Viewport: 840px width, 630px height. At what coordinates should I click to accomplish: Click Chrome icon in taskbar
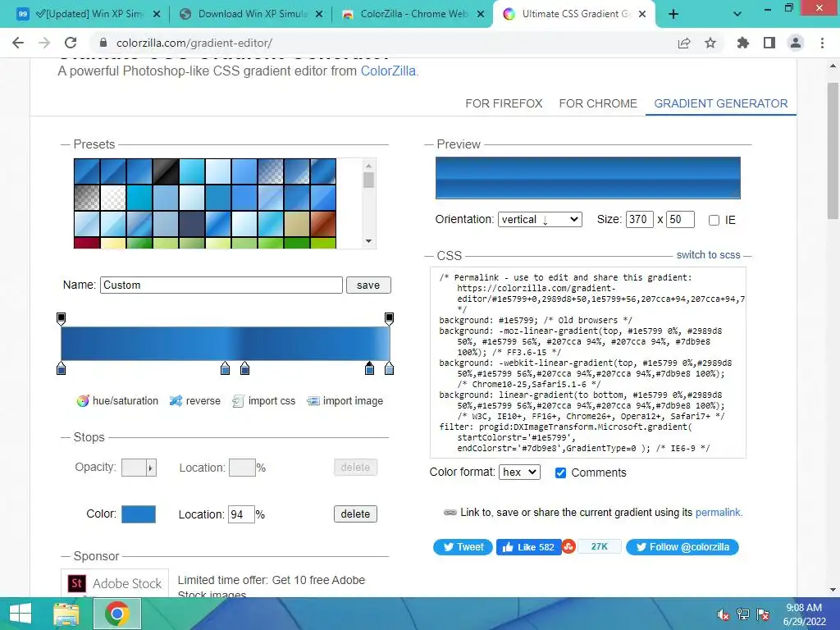117,614
